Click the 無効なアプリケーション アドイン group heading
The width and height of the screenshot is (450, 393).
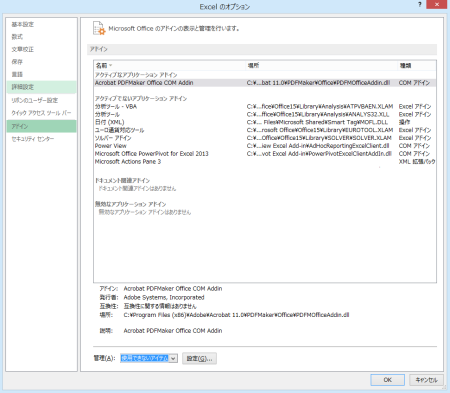(130, 204)
